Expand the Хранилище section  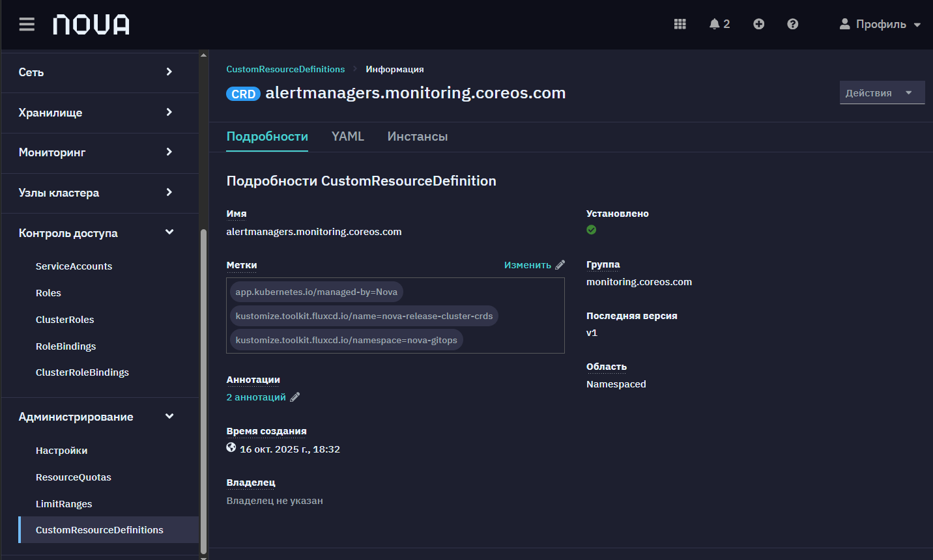click(100, 113)
